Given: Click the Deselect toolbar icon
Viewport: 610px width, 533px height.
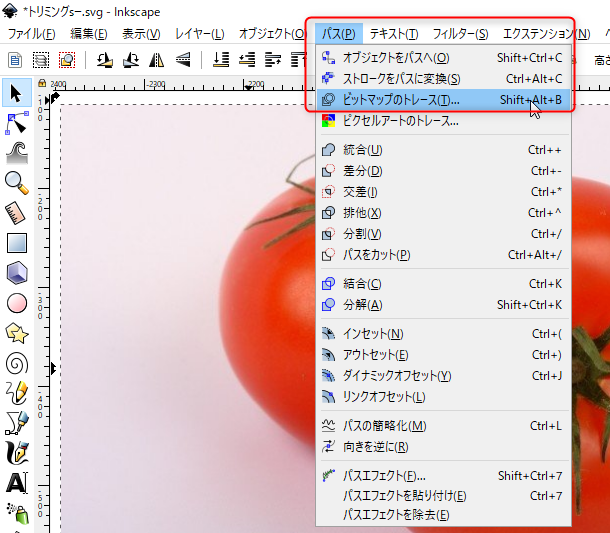Looking at the screenshot, I should click(x=67, y=60).
